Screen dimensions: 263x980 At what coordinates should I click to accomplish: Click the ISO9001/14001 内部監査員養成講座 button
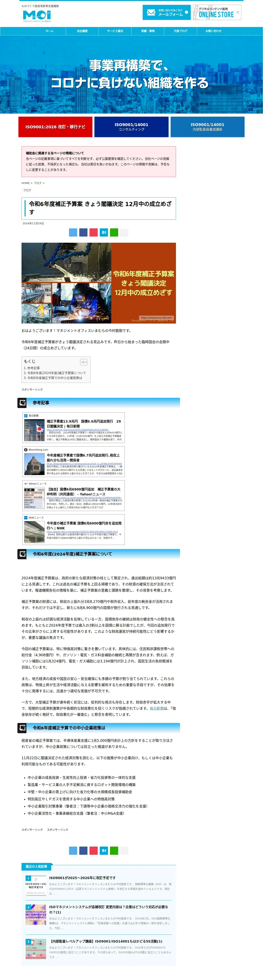(207, 127)
